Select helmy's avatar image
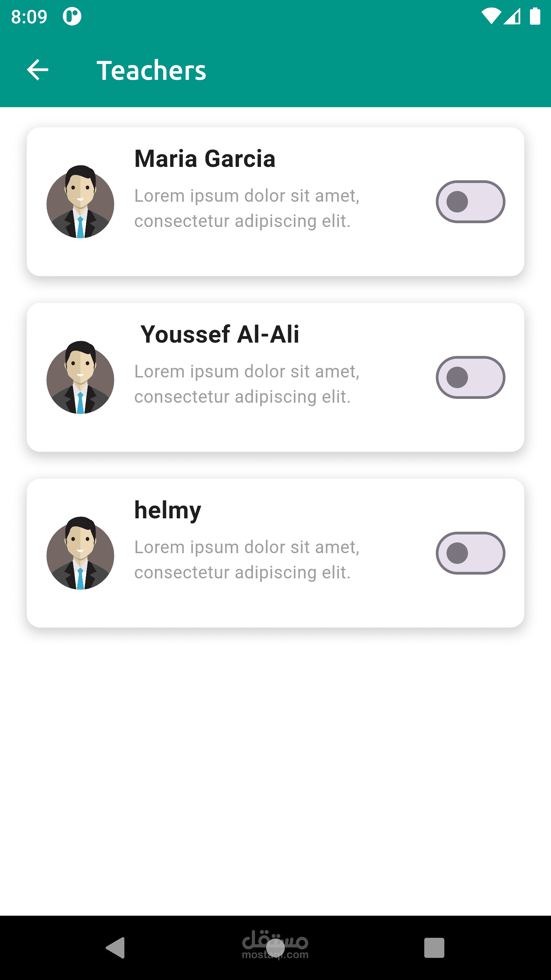 coord(80,554)
